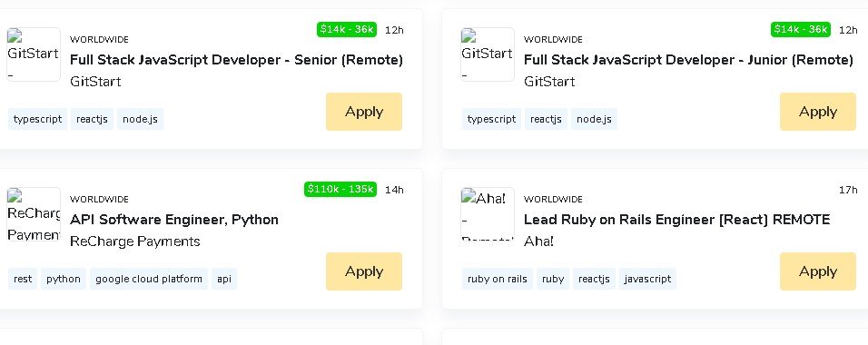Open Full Stack JavaScript Developer - Junior title

coord(688,60)
